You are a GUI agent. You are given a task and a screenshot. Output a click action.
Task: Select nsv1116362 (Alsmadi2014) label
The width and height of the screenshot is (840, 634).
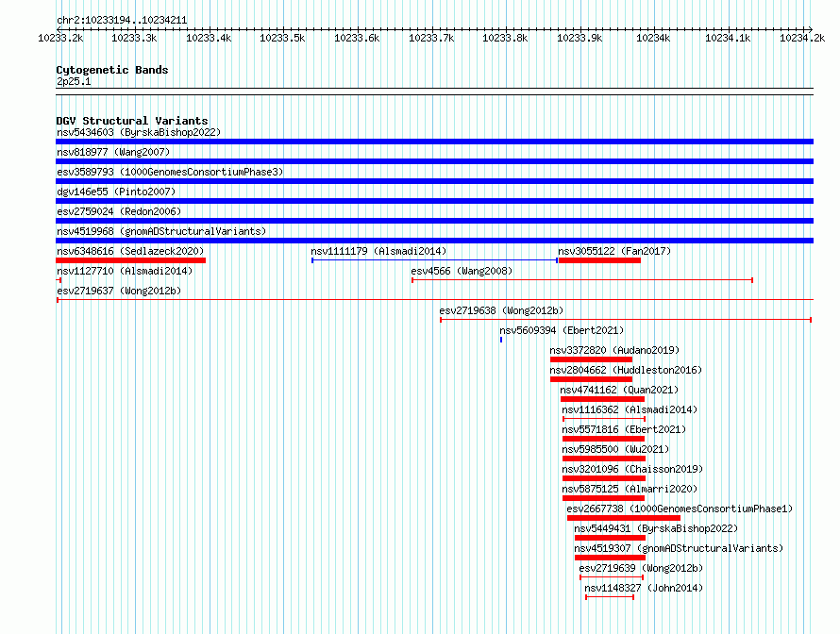pyautogui.click(x=630, y=409)
